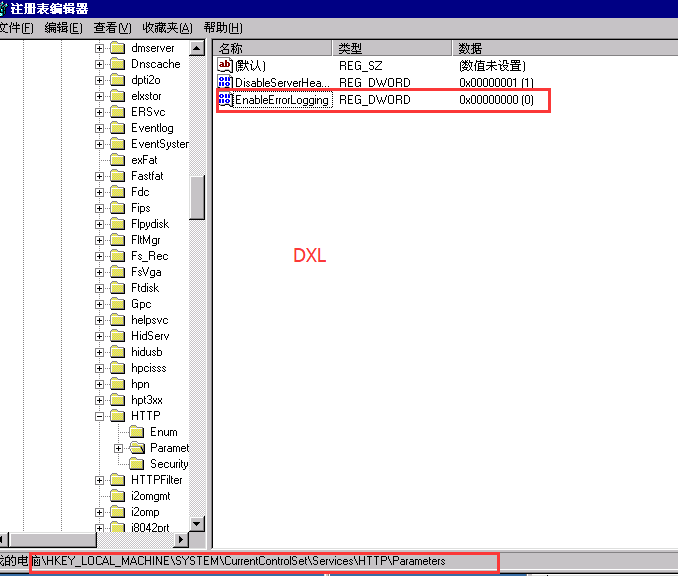This screenshot has width=678, height=576.
Task: Select the hpcisss key
Action: click(x=149, y=368)
